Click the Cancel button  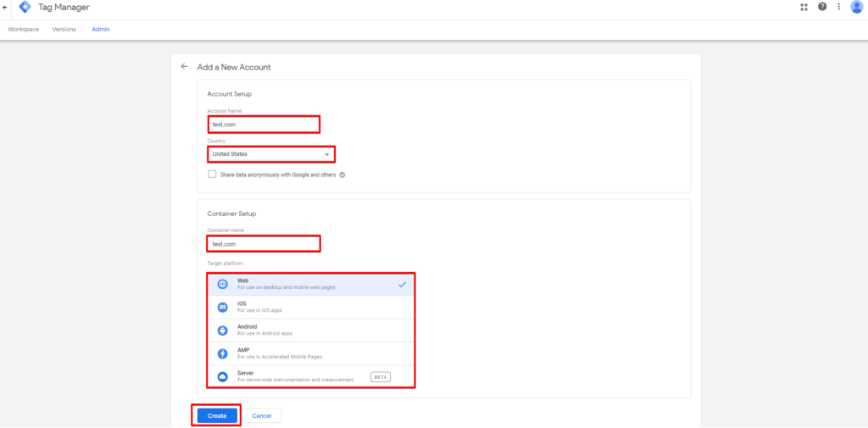pyautogui.click(x=262, y=416)
